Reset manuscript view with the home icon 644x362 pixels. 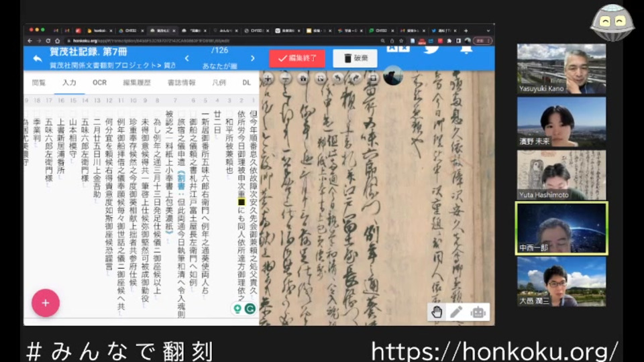[303, 78]
